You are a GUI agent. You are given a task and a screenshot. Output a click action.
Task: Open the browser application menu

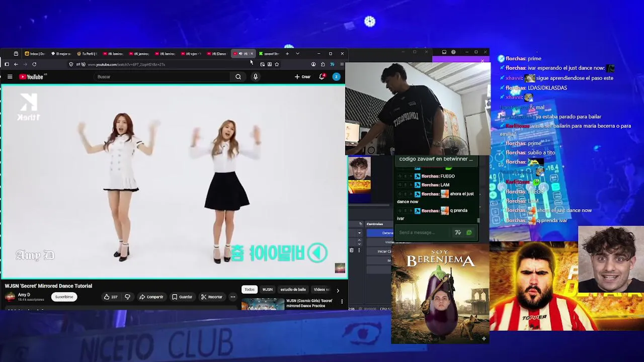(x=342, y=64)
